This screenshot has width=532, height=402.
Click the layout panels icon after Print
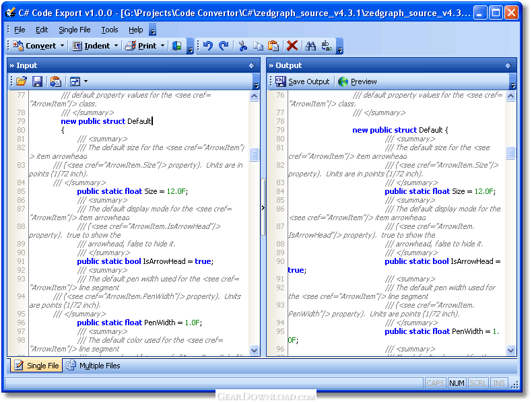[x=176, y=46]
